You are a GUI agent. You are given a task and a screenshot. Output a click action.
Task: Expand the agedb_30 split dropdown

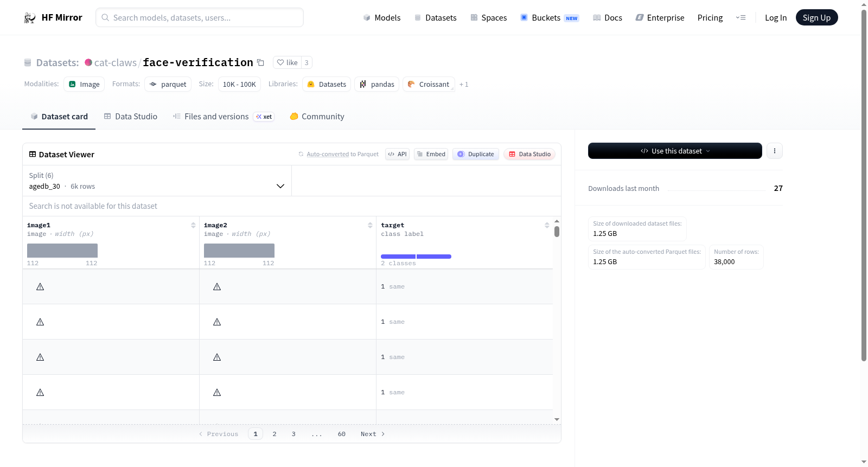click(157, 181)
